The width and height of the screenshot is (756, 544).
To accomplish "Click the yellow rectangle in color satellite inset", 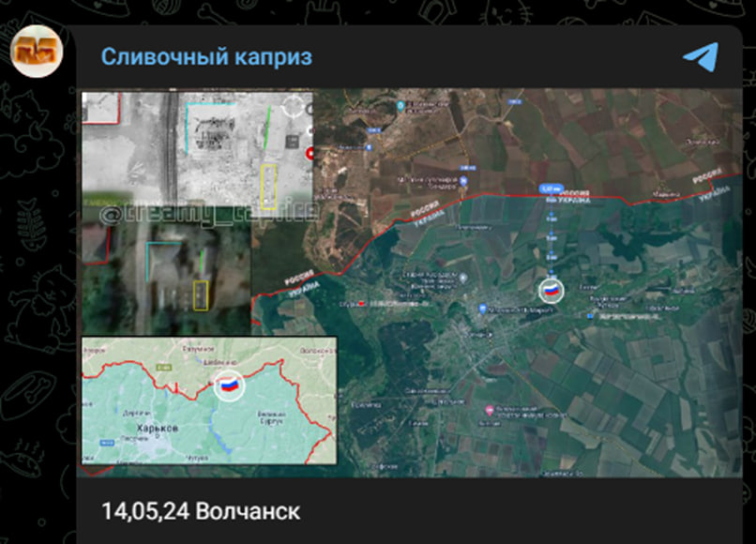I will (200, 295).
